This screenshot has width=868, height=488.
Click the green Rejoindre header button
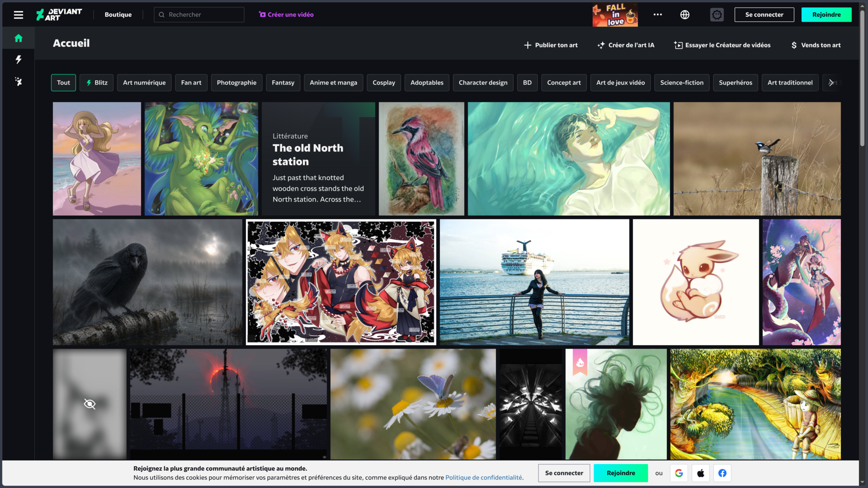(x=826, y=15)
